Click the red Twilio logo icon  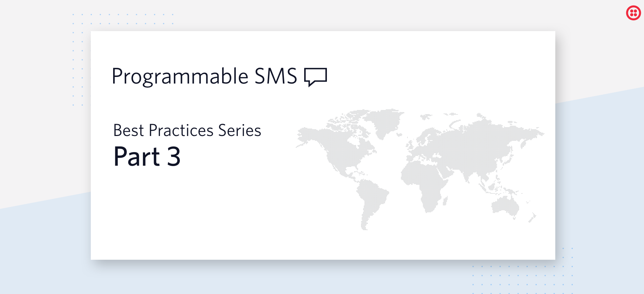tap(633, 13)
